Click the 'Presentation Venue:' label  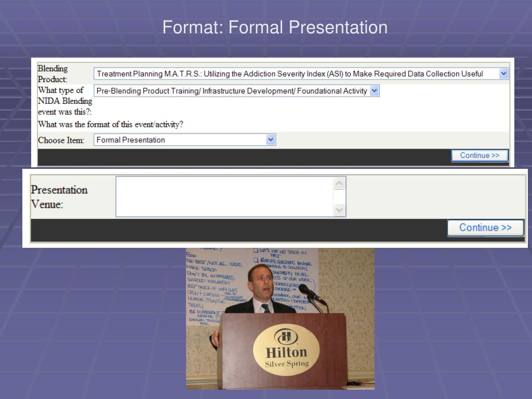coord(59,197)
